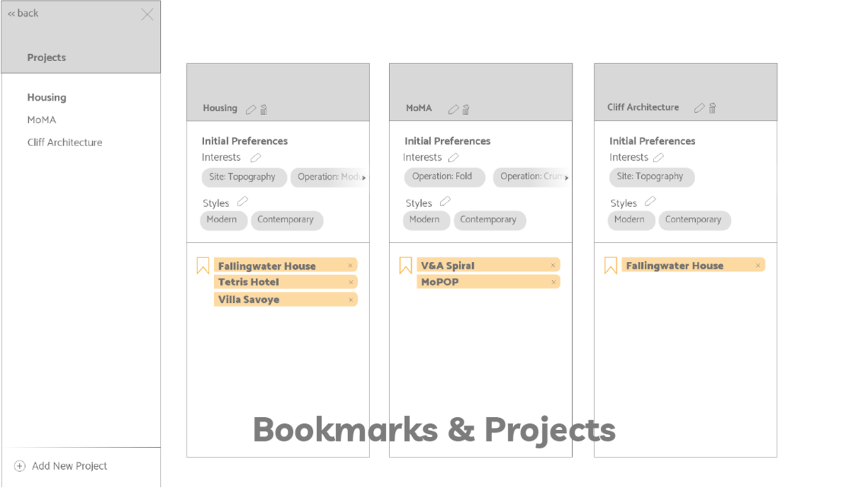Toggle the Contemporary style chip in Housing
This screenshot has height=488, width=868.
(285, 220)
